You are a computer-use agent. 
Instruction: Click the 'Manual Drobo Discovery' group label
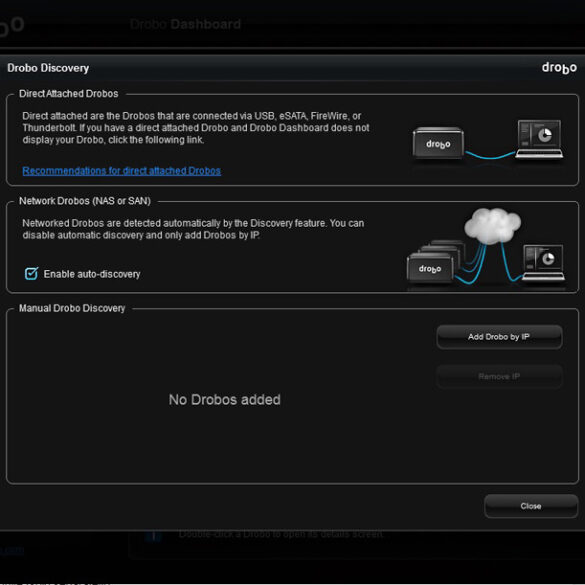point(72,308)
